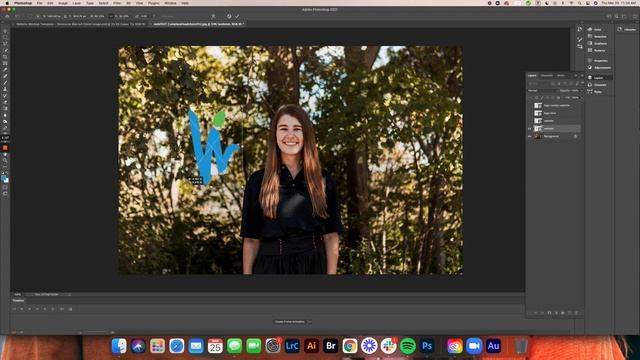Commit the transform with the checkmark
The width and height of the screenshot is (640, 360).
coord(237,16)
